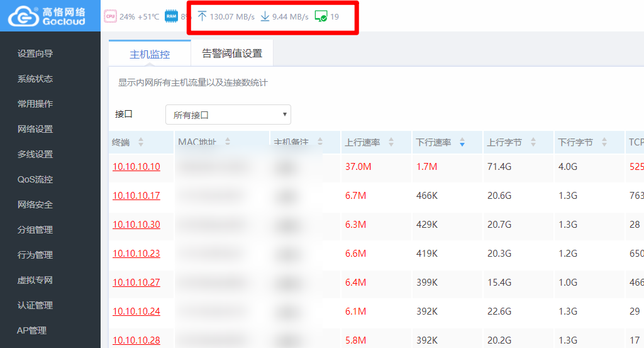This screenshot has height=348, width=644.
Task: Click the 20.3G upload bytes cell
Action: tap(499, 254)
